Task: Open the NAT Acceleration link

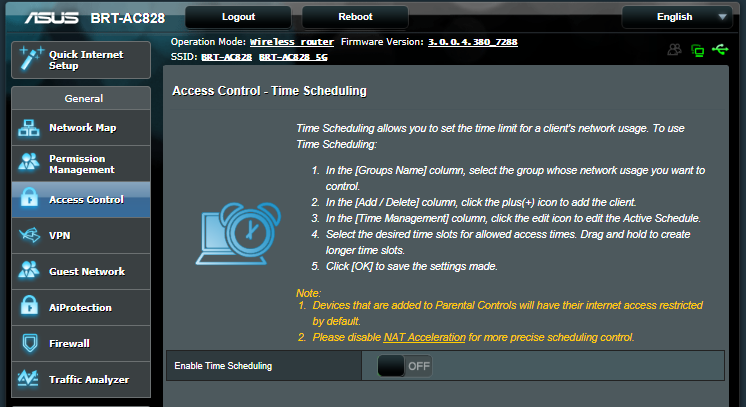Action: pos(424,337)
